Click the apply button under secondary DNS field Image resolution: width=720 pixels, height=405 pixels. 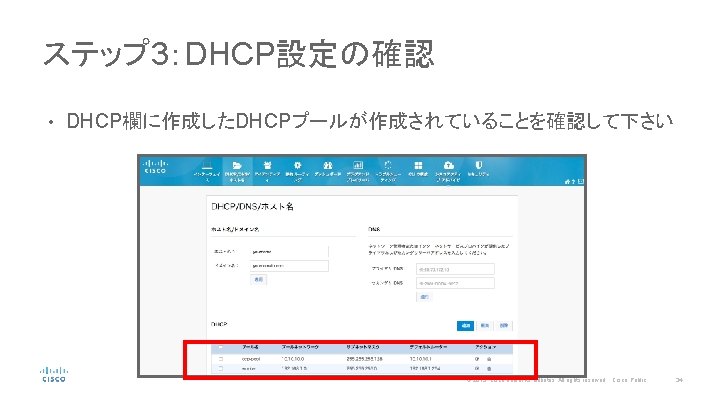pos(424,297)
